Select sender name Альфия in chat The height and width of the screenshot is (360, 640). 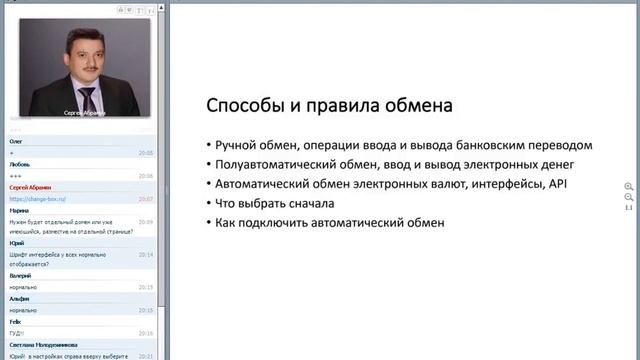pos(19,299)
